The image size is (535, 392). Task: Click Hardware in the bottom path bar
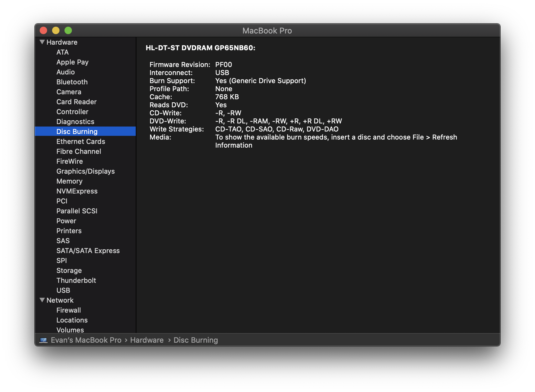[x=147, y=340]
